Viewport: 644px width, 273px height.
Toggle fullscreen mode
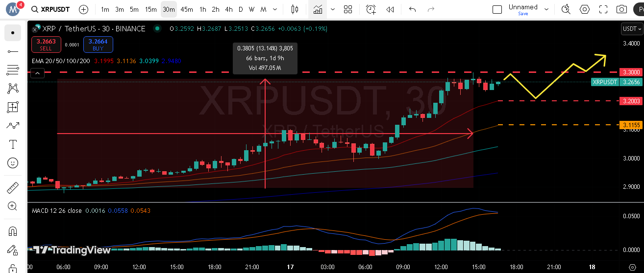click(603, 9)
